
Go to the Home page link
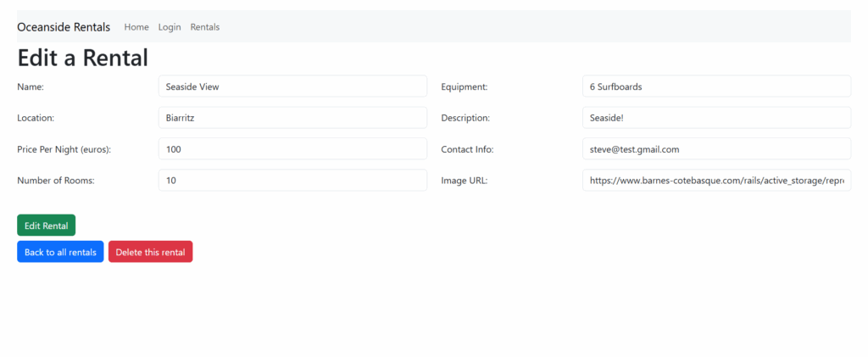point(136,27)
